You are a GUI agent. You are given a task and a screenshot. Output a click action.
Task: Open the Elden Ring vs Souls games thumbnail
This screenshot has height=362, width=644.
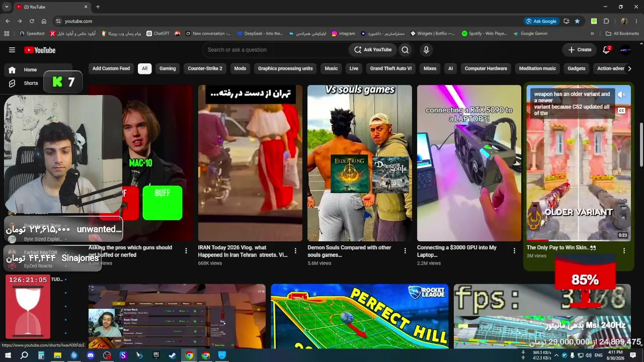[360, 163]
